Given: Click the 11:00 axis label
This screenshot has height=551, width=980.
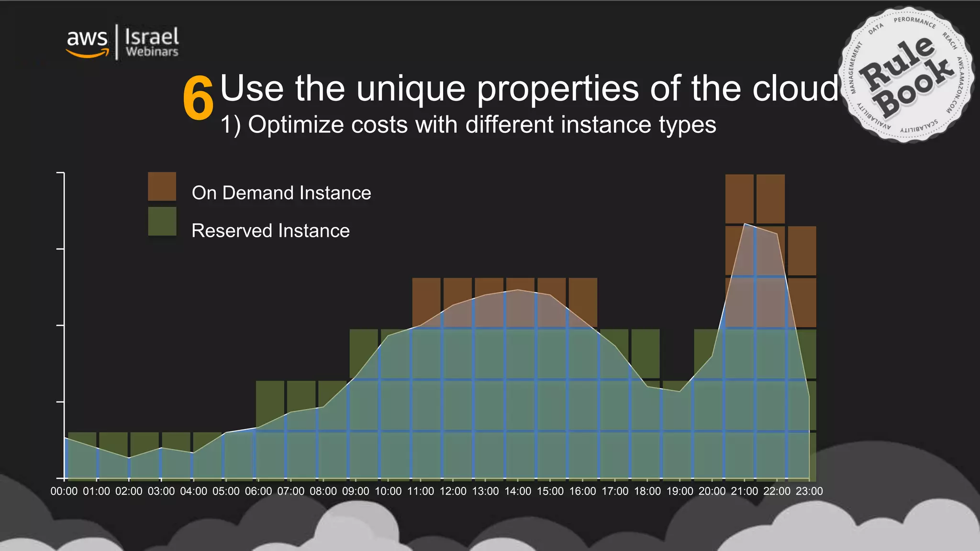Looking at the screenshot, I should click(x=421, y=491).
